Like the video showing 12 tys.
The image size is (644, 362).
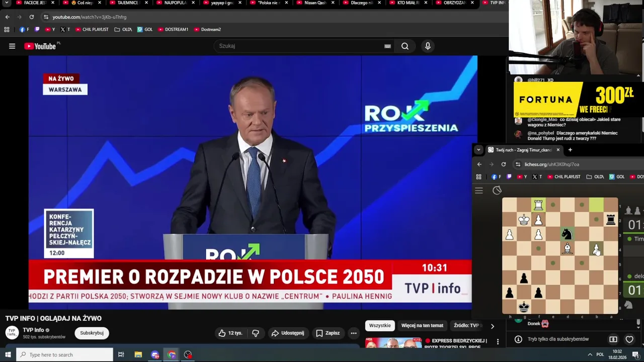coord(230,333)
